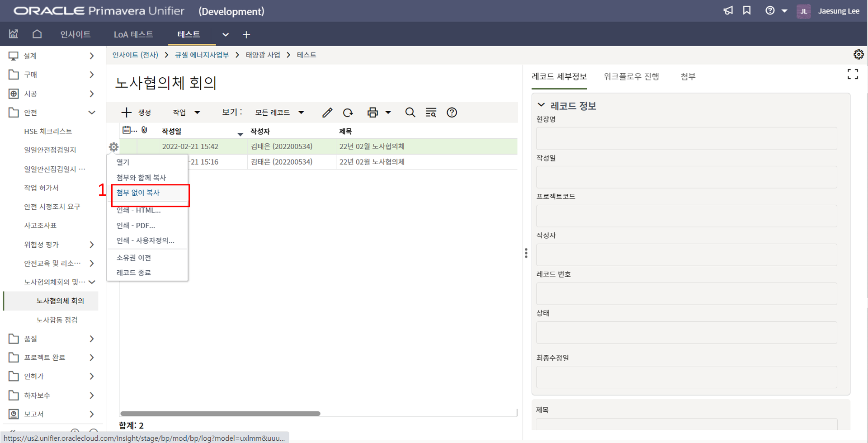
Task: Click 큐셀 에너지사업부 breadcrumb link
Action: (x=202, y=55)
